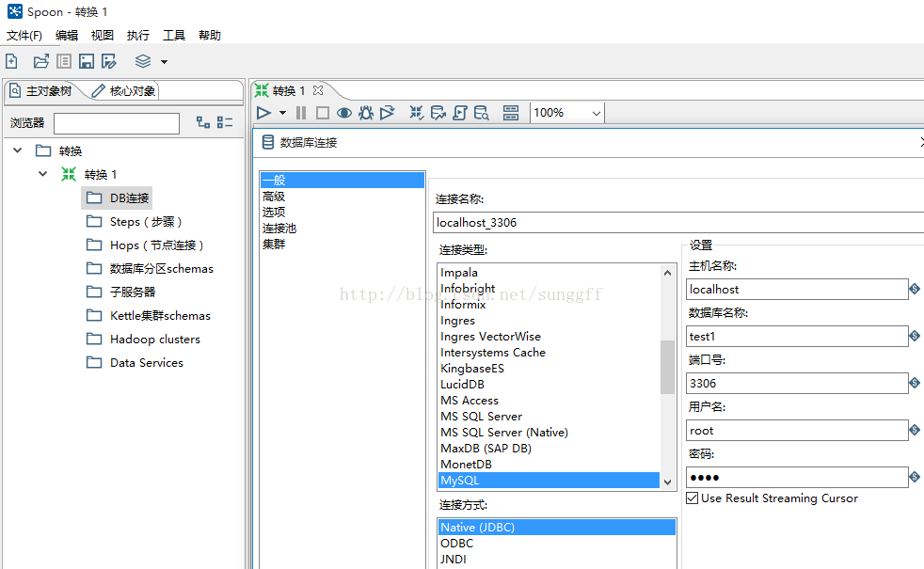Toggle Use Result Streaming Cursor checkbox
924x569 pixels.
pyautogui.click(x=693, y=498)
